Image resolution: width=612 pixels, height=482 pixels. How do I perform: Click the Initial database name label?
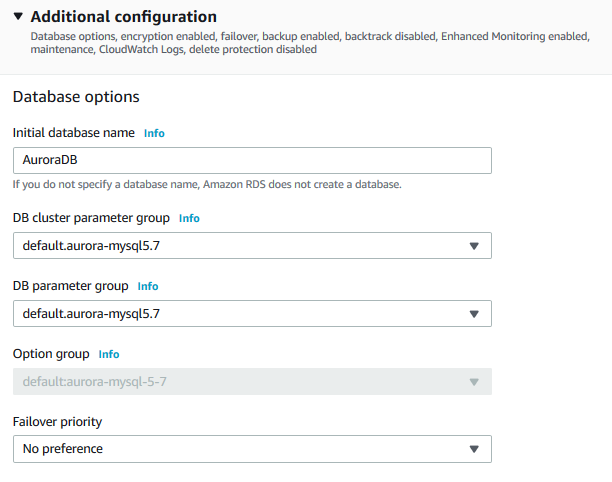coord(73,133)
